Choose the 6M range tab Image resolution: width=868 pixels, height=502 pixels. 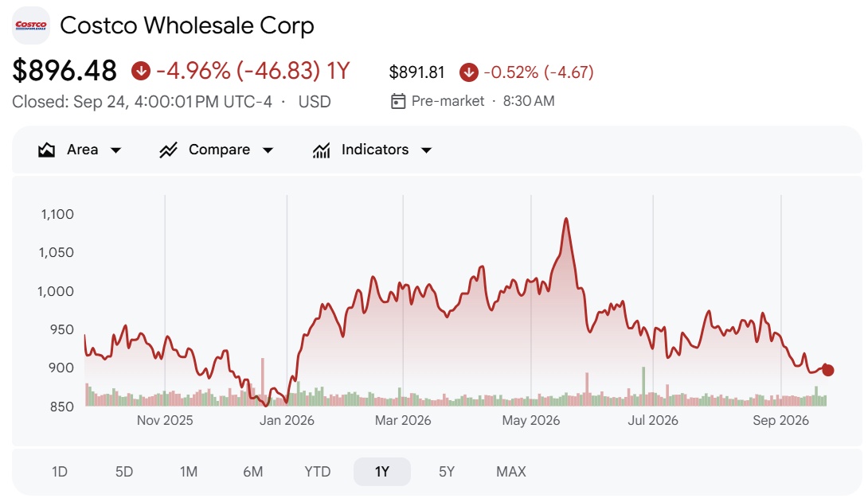[x=253, y=472]
